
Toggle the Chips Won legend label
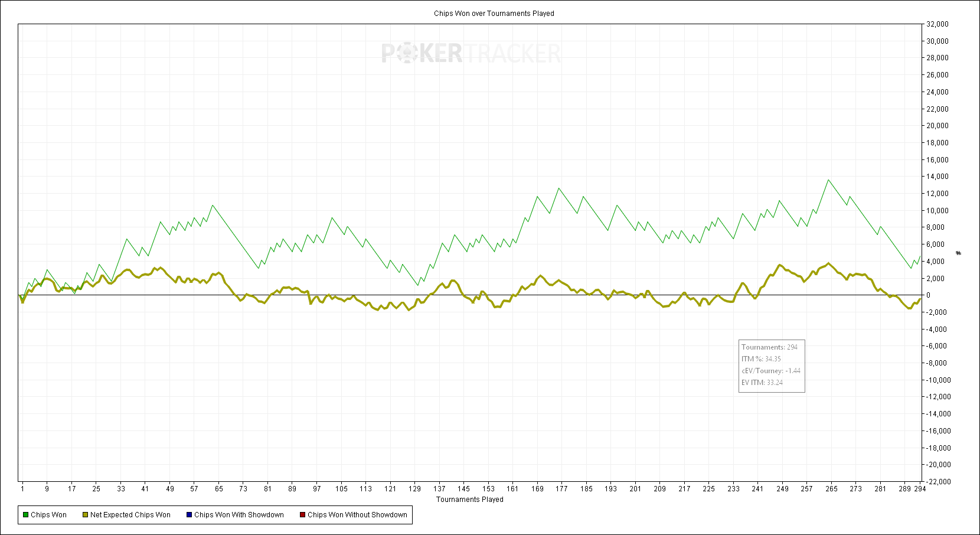tap(48, 515)
